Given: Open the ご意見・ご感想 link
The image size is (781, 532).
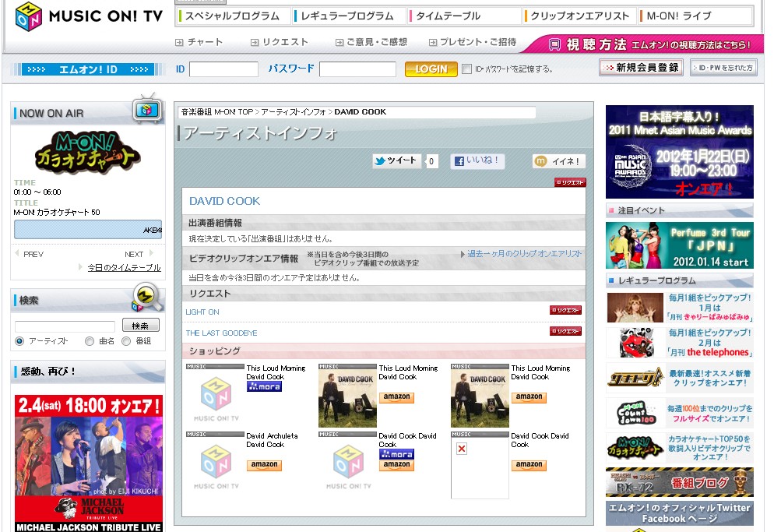Looking at the screenshot, I should pyautogui.click(x=371, y=42).
